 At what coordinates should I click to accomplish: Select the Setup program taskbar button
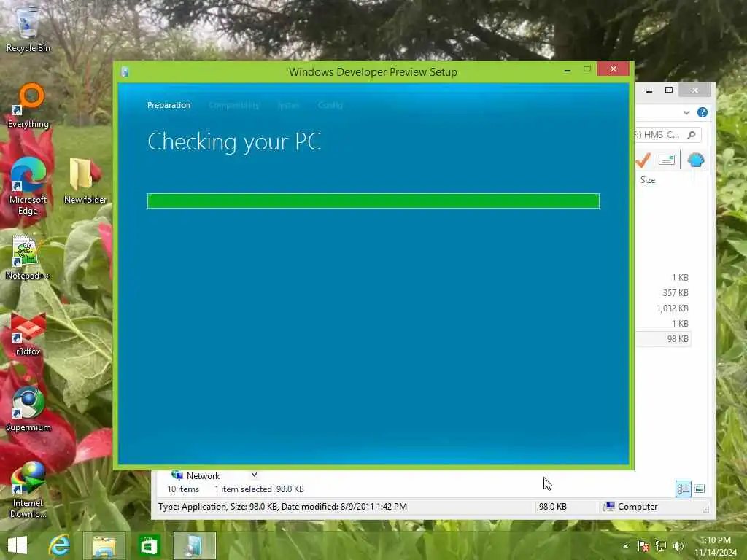coord(194,545)
